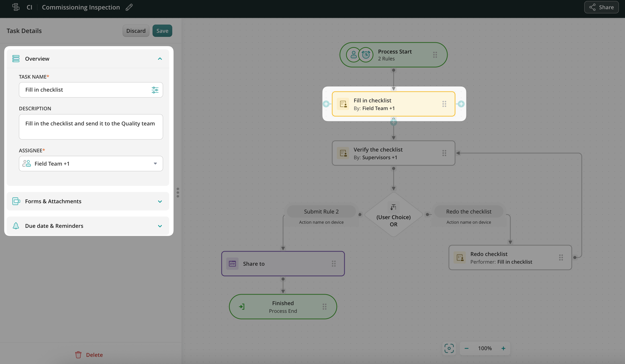Click the plus connector below Fill in checklist
The width and height of the screenshot is (625, 364).
coord(393,122)
